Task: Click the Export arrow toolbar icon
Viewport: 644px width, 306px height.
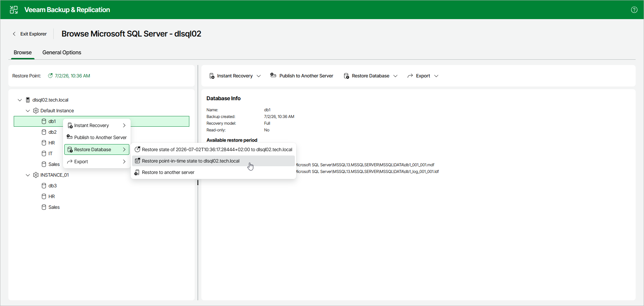Action: coord(410,76)
